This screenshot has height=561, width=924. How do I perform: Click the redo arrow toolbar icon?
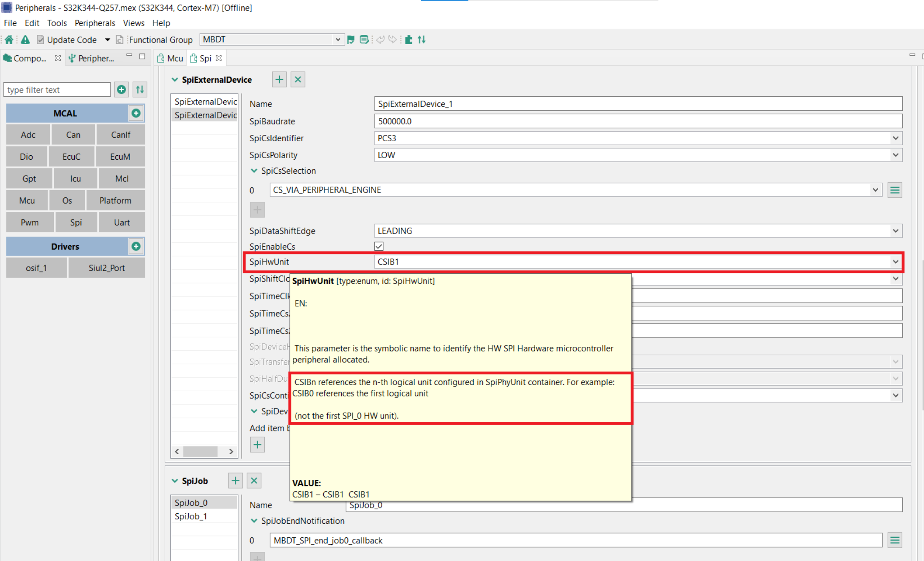coord(392,39)
